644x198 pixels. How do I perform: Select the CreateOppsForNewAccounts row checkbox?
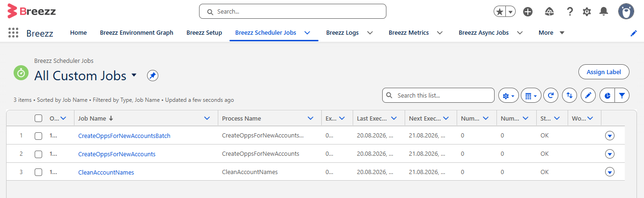[x=38, y=154]
